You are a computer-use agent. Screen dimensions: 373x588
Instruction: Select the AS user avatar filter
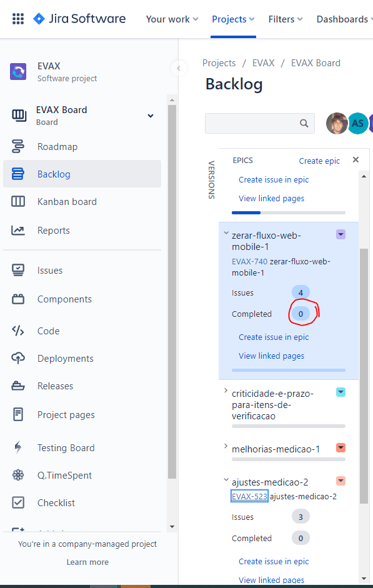[x=357, y=123]
